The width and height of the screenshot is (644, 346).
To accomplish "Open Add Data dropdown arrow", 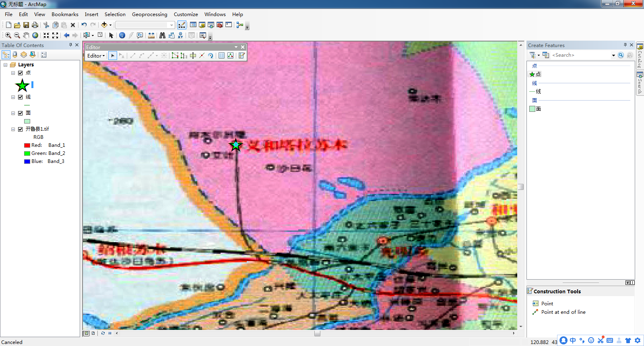I will tap(110, 25).
